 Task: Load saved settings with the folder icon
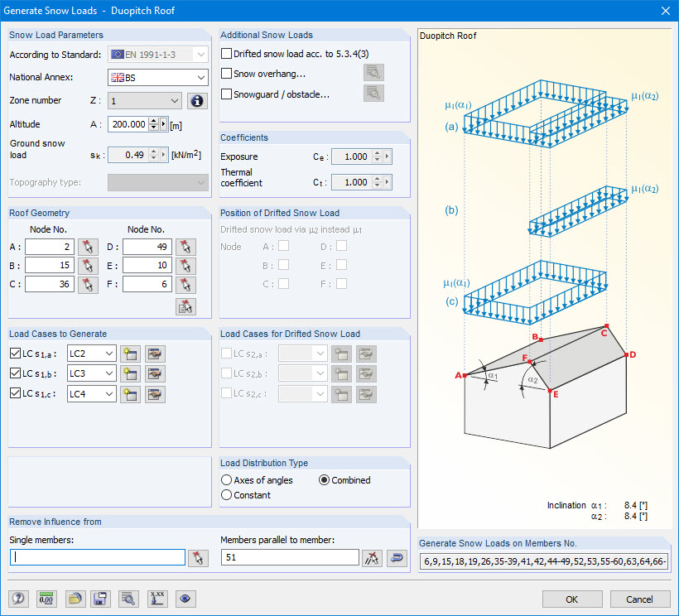(x=75, y=598)
